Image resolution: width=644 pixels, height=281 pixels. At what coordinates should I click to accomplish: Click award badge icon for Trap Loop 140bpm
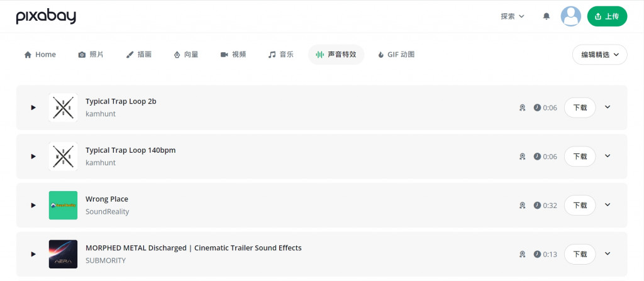[x=522, y=157]
